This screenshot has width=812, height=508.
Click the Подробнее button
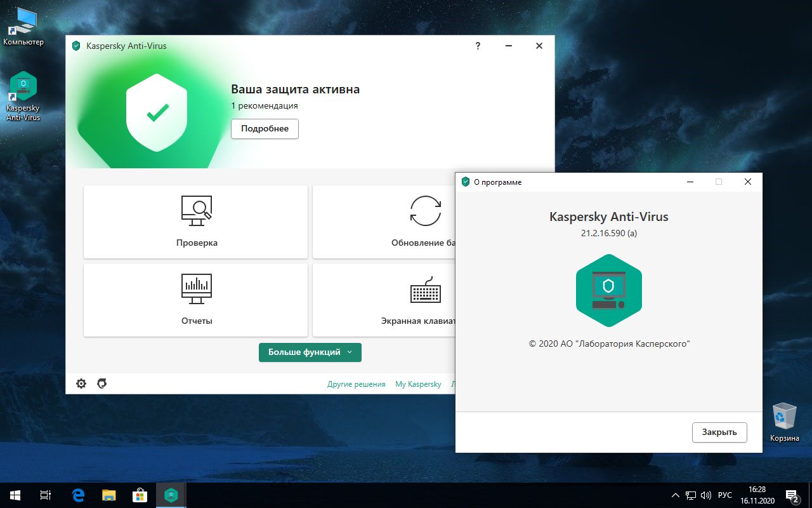point(265,129)
